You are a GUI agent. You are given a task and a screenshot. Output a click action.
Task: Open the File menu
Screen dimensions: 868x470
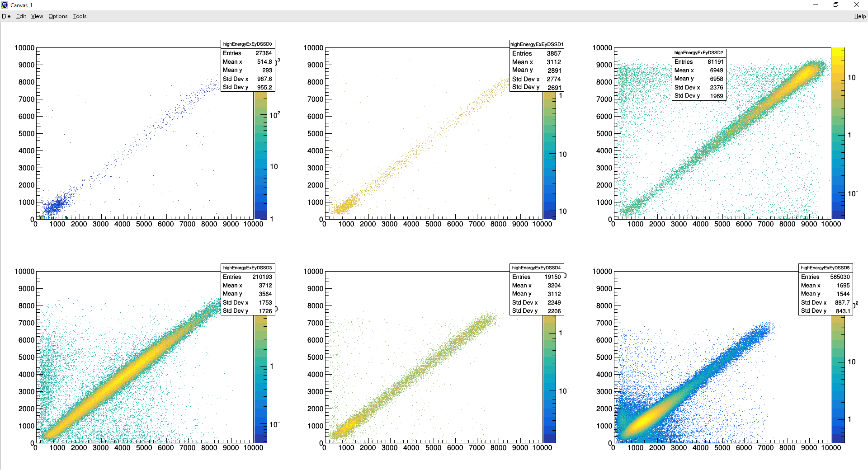[6, 16]
